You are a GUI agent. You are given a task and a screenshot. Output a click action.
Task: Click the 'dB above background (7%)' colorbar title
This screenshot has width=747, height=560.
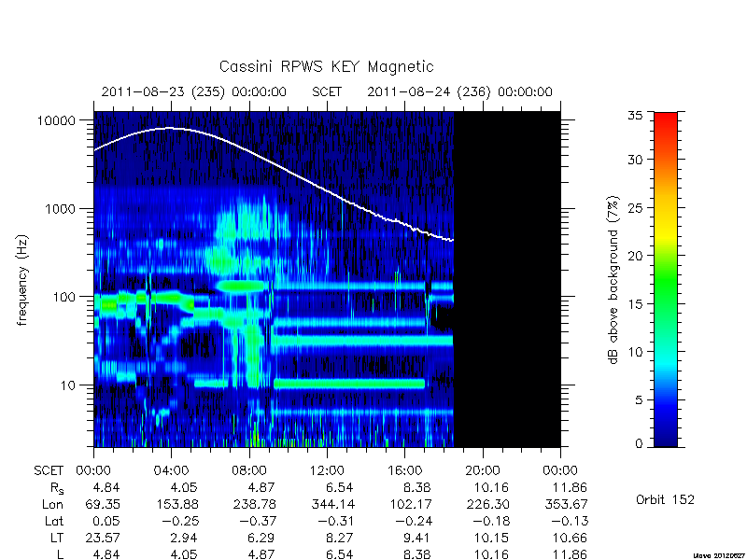tap(613, 280)
